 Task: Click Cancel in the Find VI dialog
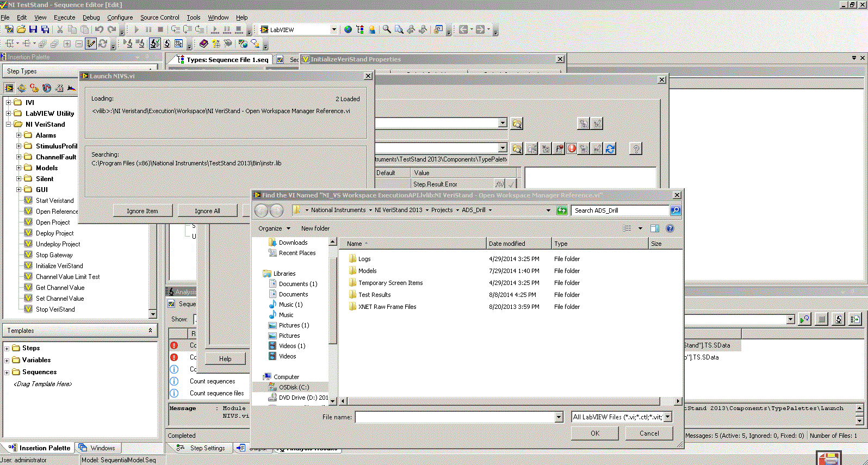pyautogui.click(x=649, y=433)
